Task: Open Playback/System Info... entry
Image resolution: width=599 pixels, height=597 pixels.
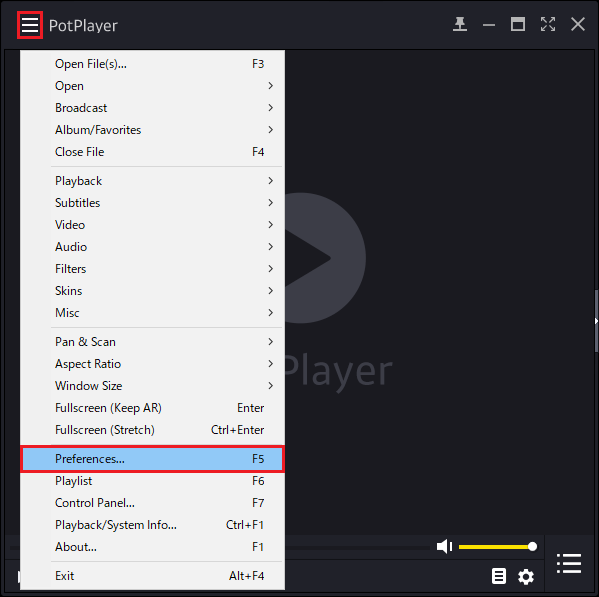Action: click(152, 525)
